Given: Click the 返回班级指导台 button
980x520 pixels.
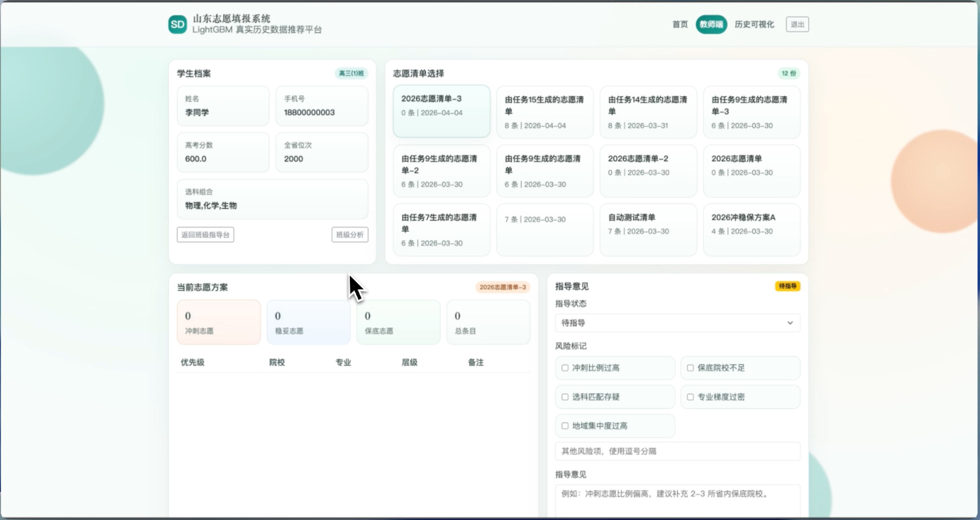Looking at the screenshot, I should click(x=205, y=234).
